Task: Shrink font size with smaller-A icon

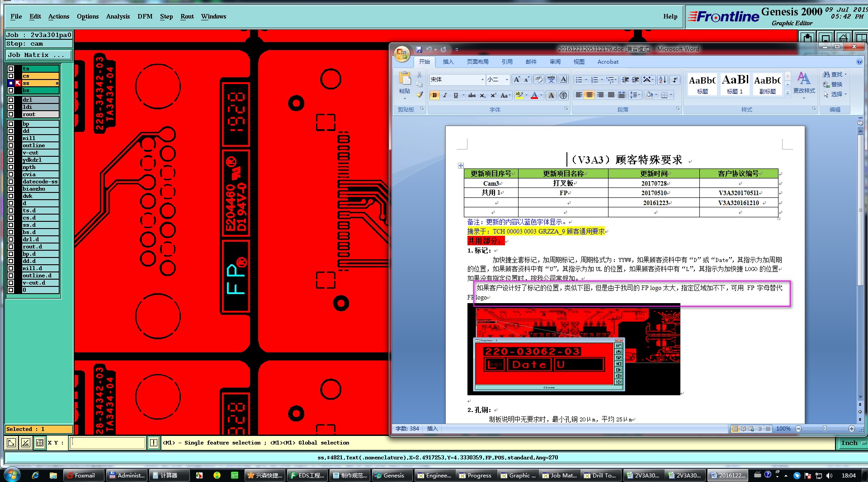Action: [x=527, y=80]
